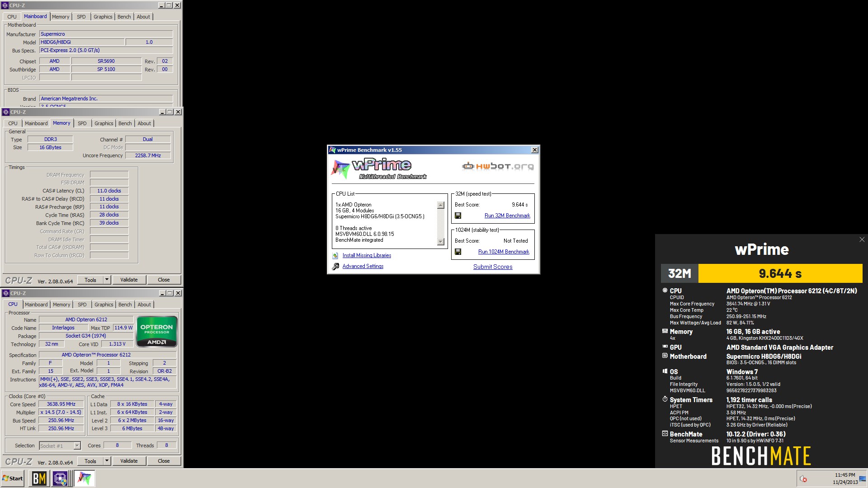Click the Level 3 cache 6 MBytes value
868x488 pixels.
pyautogui.click(x=132, y=428)
